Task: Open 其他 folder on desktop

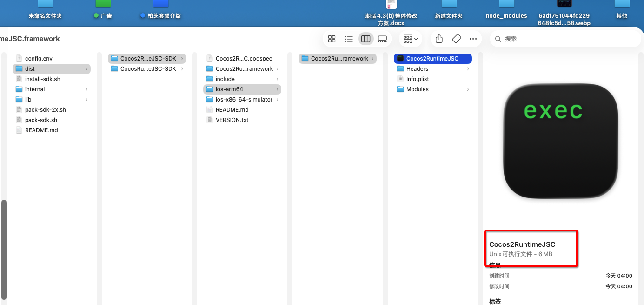Action: (x=622, y=10)
